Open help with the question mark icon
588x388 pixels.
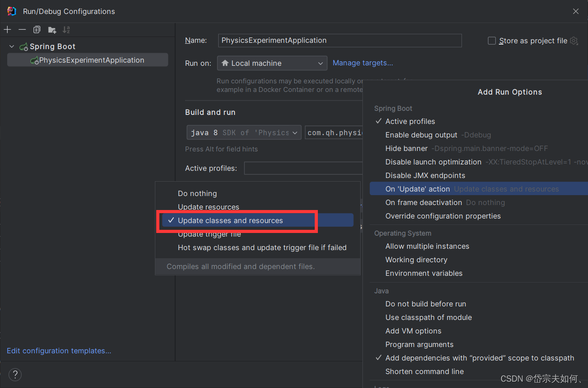15,374
